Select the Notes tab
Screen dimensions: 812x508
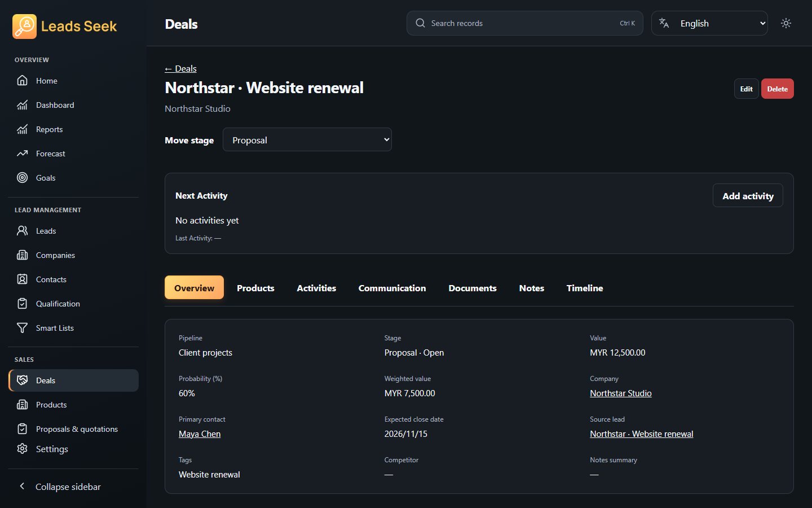532,288
